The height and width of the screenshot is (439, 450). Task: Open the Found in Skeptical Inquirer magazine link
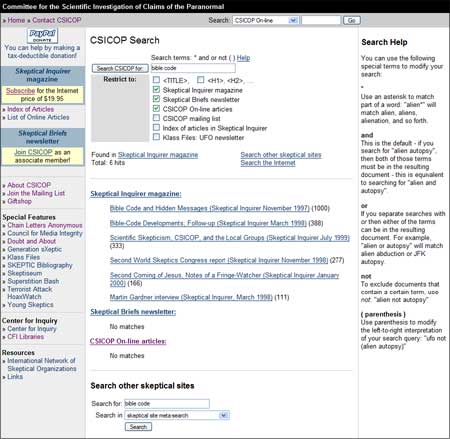click(x=158, y=155)
